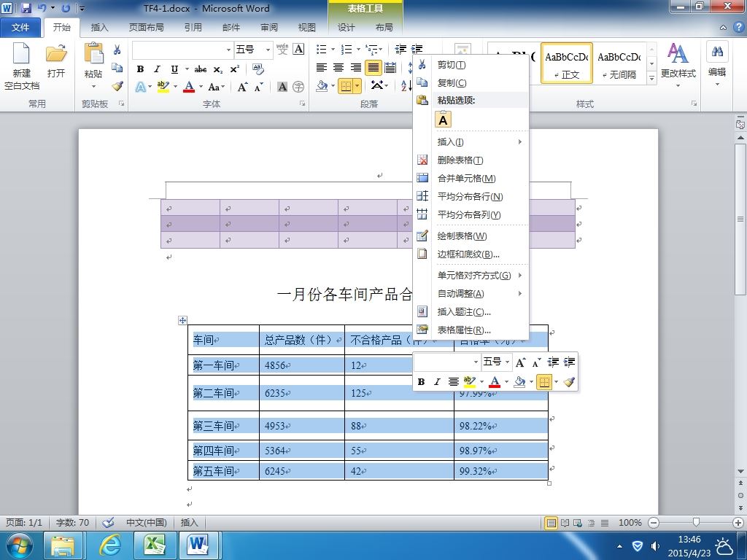The image size is (747, 560).
Task: Click the distributed alignment icon in the paragraph group
Action: (390, 68)
